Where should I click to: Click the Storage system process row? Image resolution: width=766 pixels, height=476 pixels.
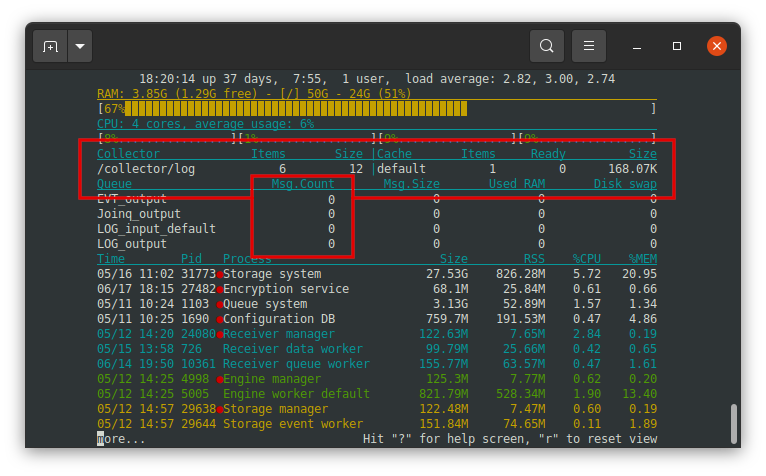[x=377, y=274]
